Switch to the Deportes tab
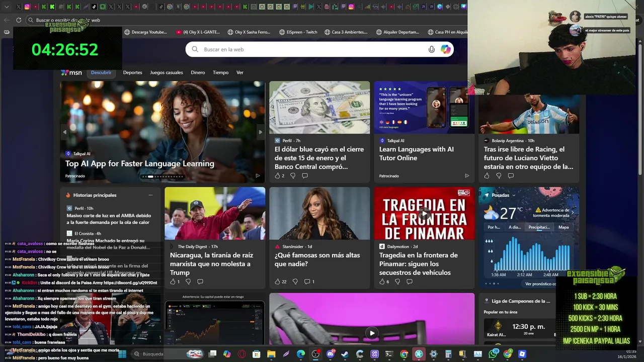The image size is (644, 362). pyautogui.click(x=133, y=72)
